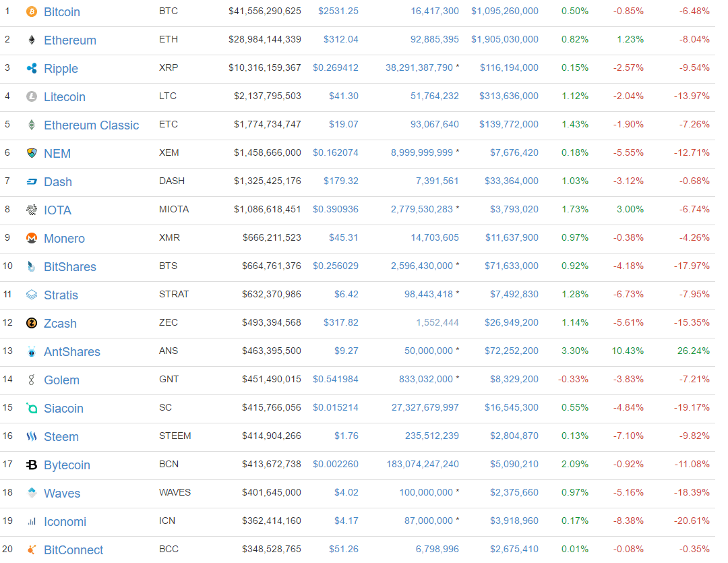Image resolution: width=728 pixels, height=563 pixels.
Task: Click Bitcoin circulating supply 16,417,300
Action: click(435, 11)
